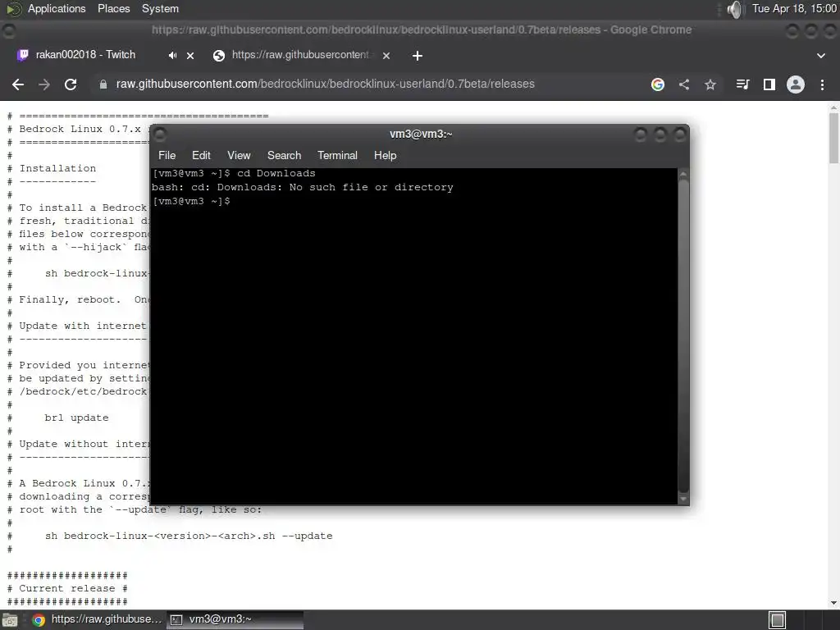Image resolution: width=840 pixels, height=630 pixels.
Task: Click the Chrome window menu button at title left
Action: click(x=8, y=30)
